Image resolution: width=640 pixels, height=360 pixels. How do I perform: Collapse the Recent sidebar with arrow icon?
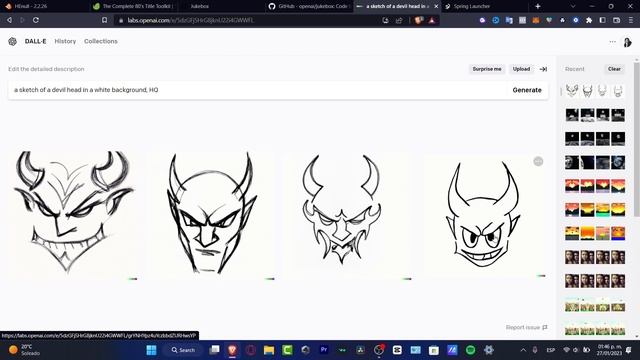tap(543, 69)
